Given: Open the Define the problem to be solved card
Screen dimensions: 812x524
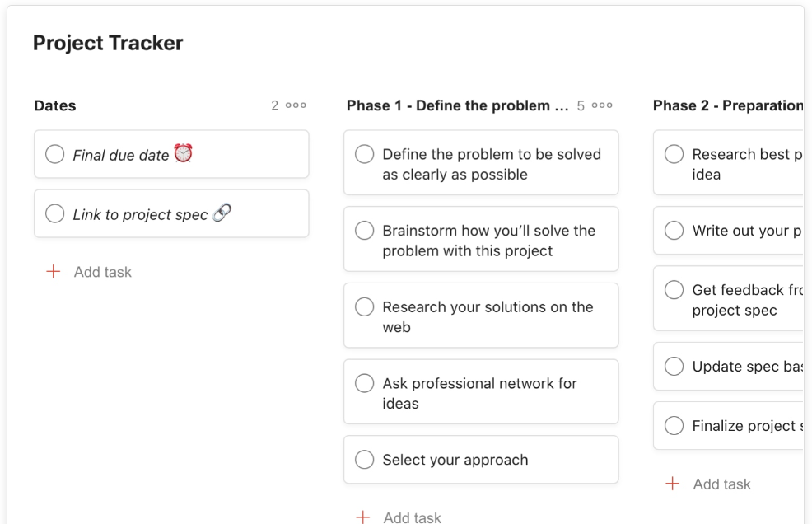Looking at the screenshot, I should point(481,163).
